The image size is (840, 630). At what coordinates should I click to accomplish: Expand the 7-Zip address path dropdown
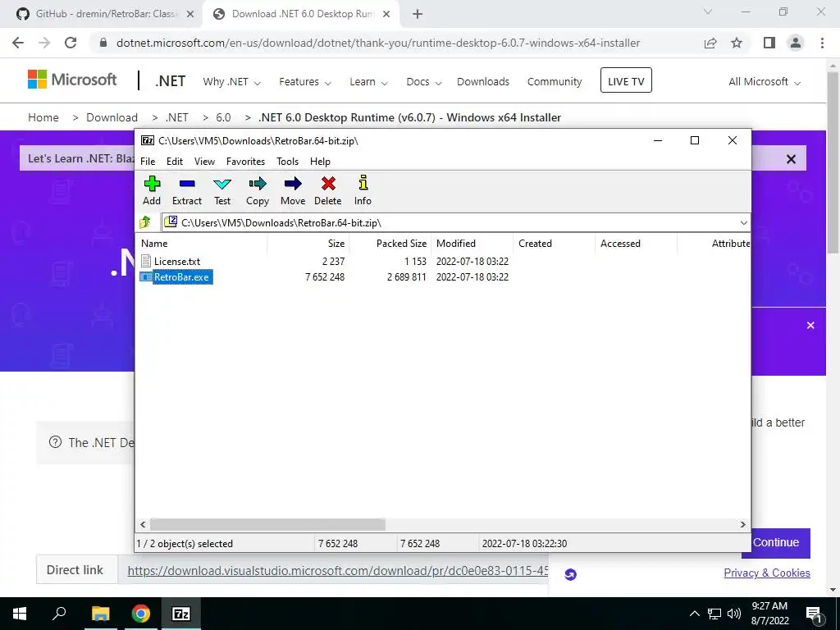coord(743,222)
